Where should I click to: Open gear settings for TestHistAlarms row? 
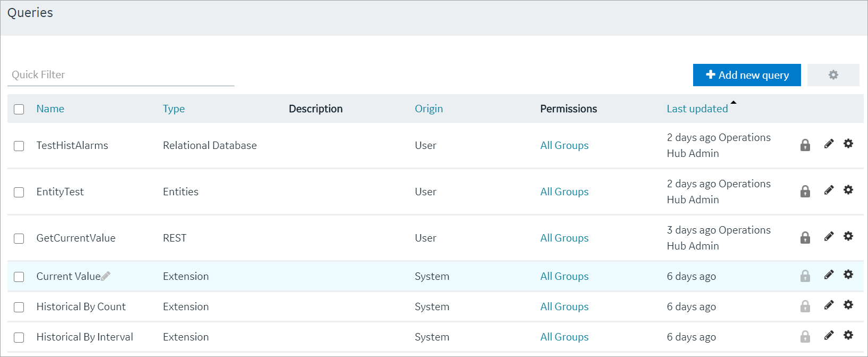pyautogui.click(x=848, y=143)
